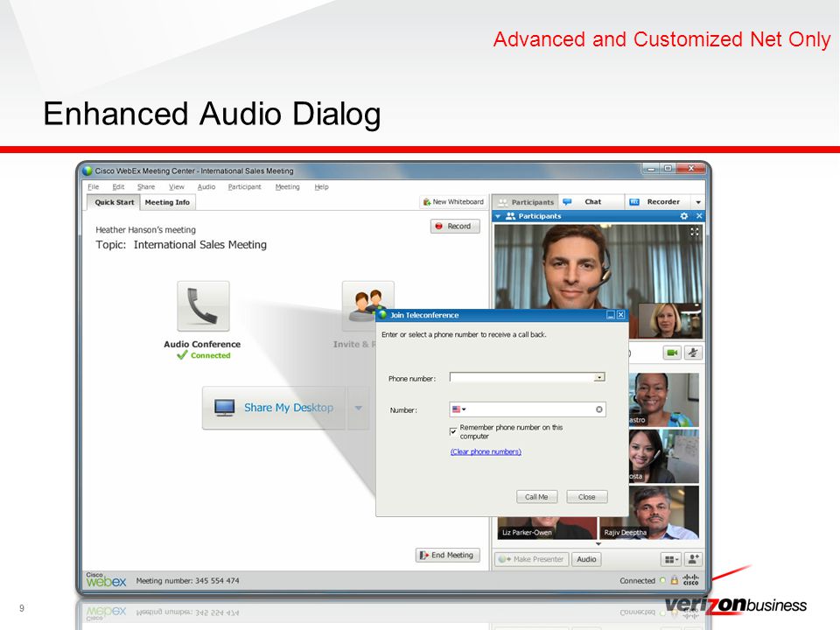This screenshot has width=840, height=630.
Task: Select the blonde woman's small video thumbnail
Action: pos(669,320)
